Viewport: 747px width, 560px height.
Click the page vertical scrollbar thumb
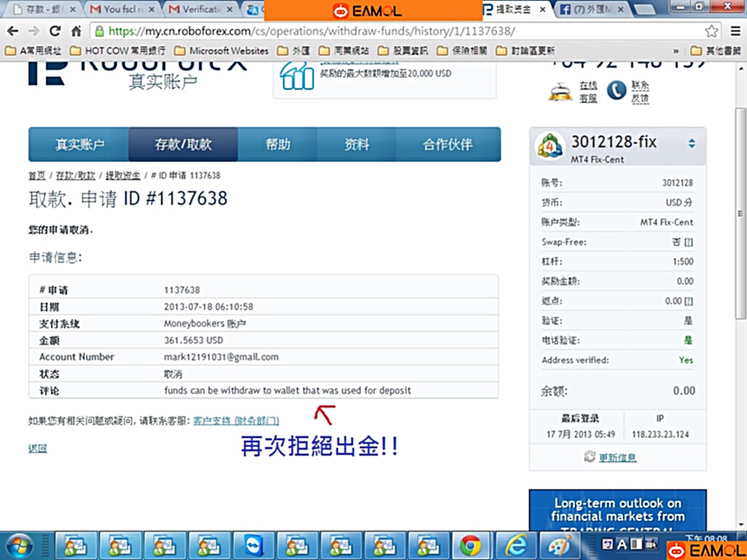[740, 214]
